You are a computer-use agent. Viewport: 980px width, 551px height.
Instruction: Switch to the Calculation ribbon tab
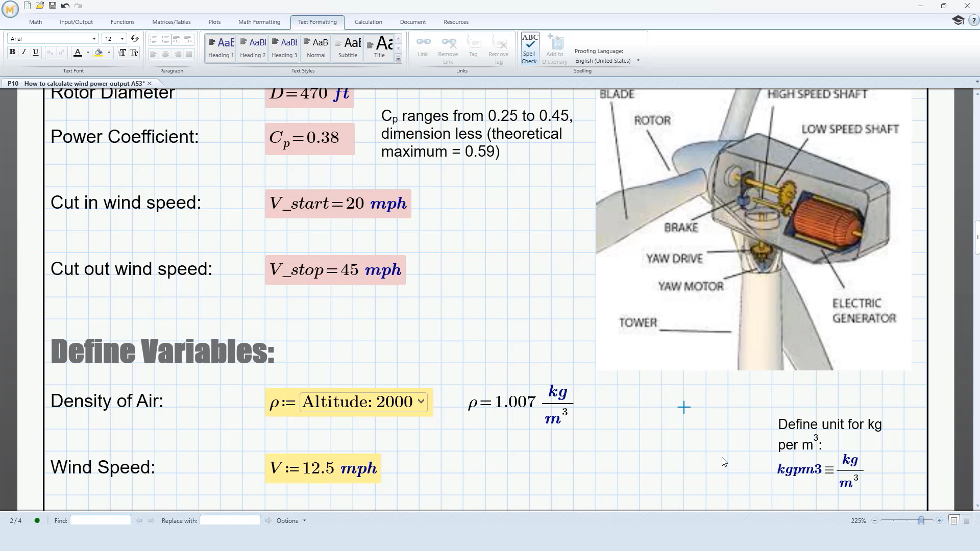pyautogui.click(x=368, y=22)
